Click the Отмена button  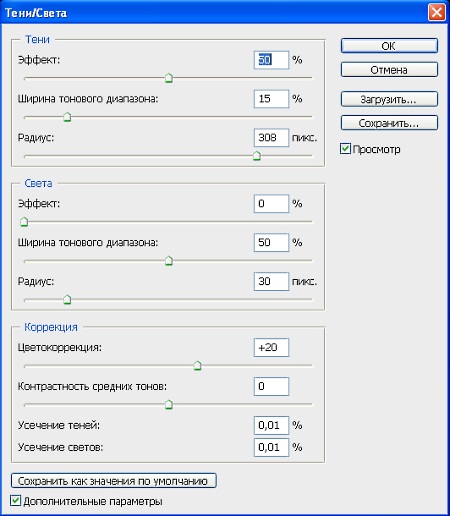389,70
